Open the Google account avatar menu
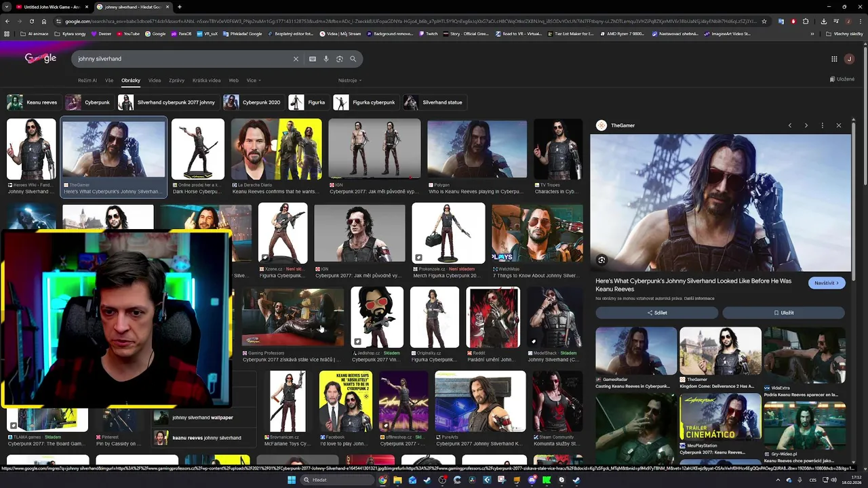The image size is (868, 488). coord(849,59)
